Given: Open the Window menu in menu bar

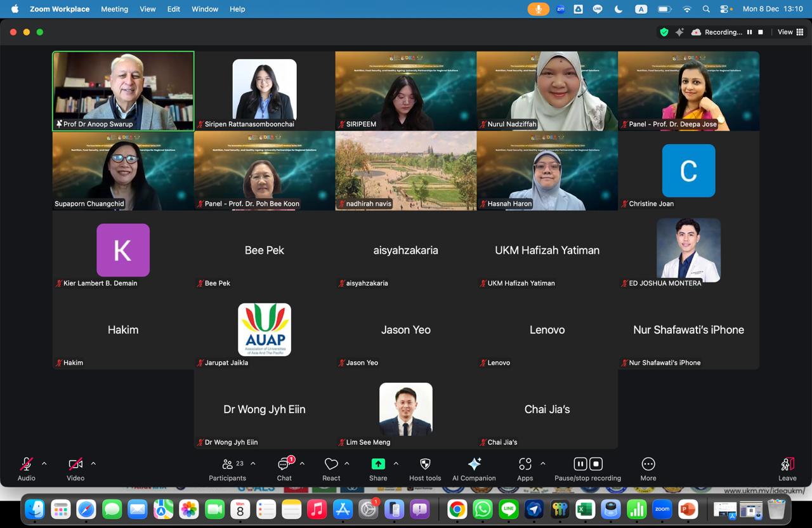Looking at the screenshot, I should (x=205, y=9).
